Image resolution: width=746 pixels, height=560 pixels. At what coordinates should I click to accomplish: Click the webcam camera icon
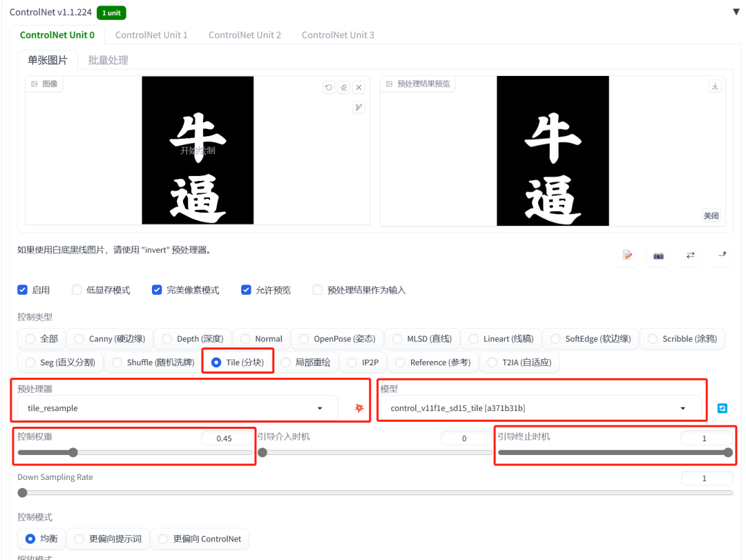point(658,255)
